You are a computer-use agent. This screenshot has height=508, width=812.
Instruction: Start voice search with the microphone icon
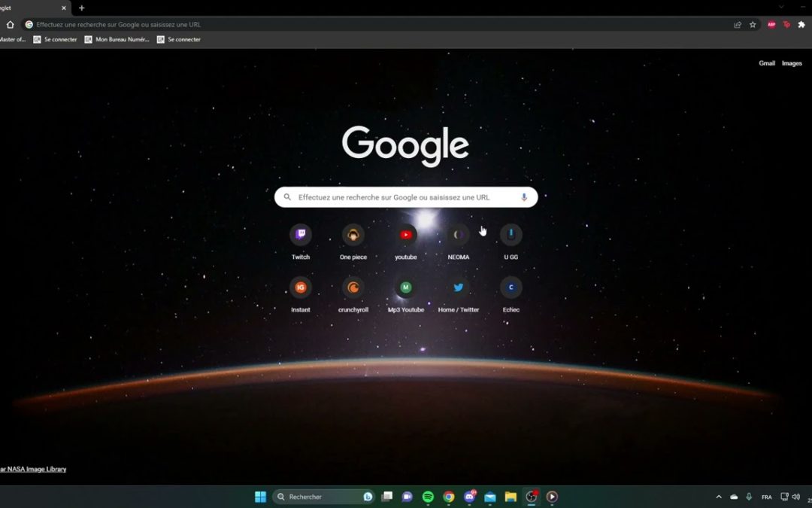coord(524,197)
